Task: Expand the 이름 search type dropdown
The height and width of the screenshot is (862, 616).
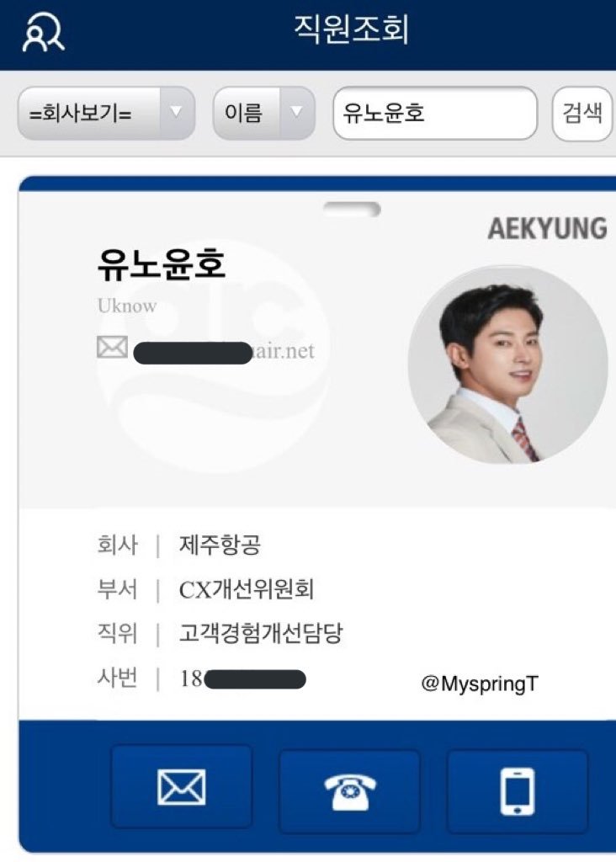Action: click(263, 113)
